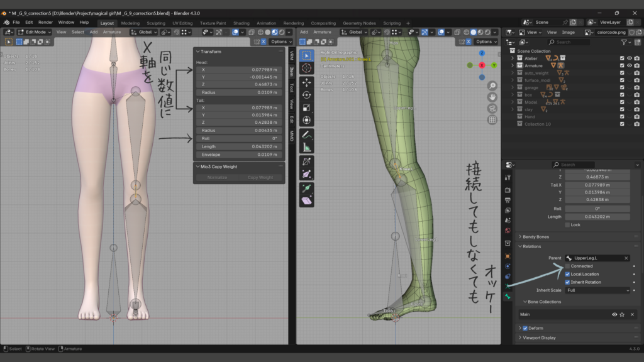Activate the Annotate tool

coord(306,134)
